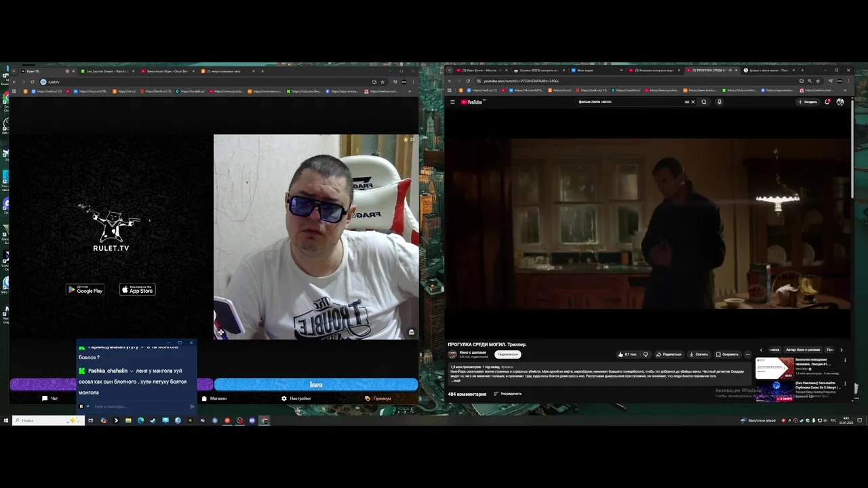Open Настройки in Rulet bottom bar
The image size is (868, 488).
coord(296,399)
